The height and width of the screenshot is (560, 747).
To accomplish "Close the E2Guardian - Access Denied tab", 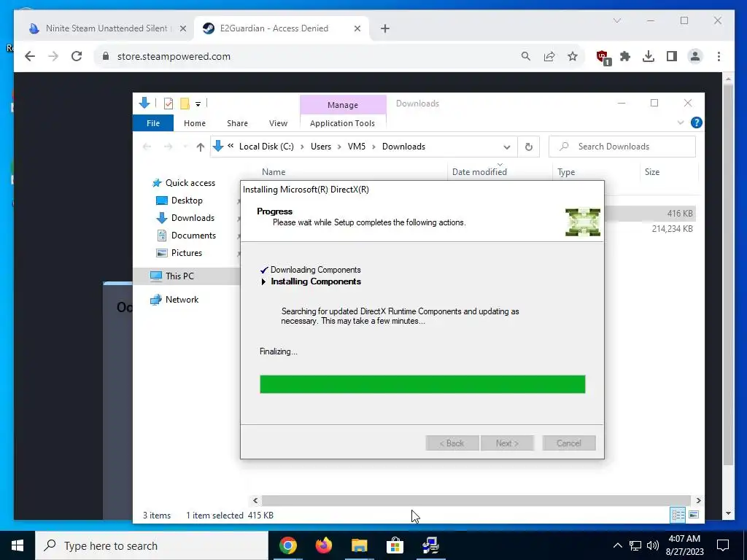I will tap(357, 28).
